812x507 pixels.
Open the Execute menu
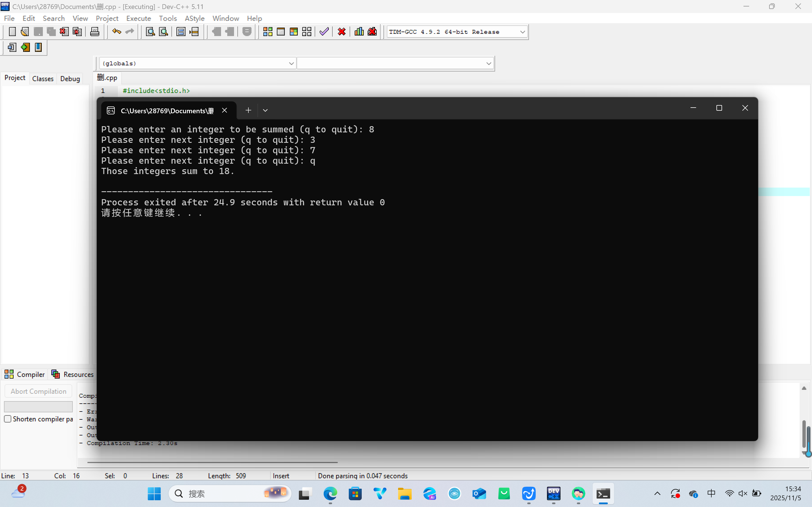[138, 18]
